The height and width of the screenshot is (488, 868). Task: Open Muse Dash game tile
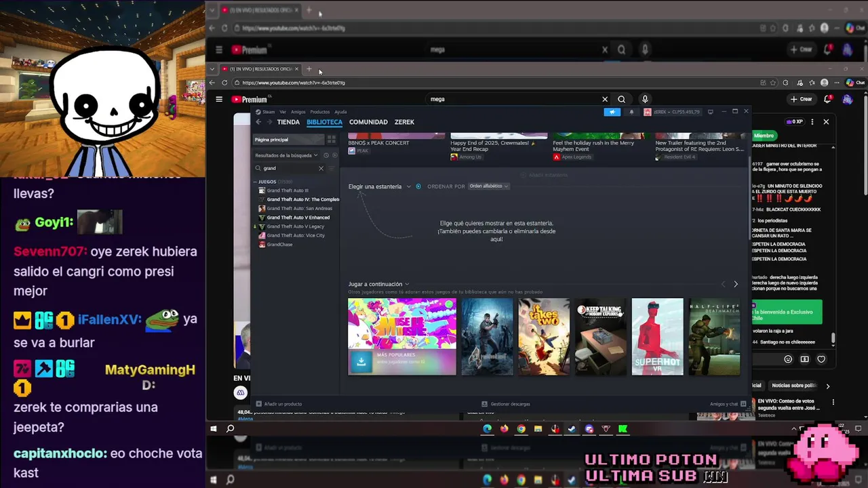pos(402,336)
